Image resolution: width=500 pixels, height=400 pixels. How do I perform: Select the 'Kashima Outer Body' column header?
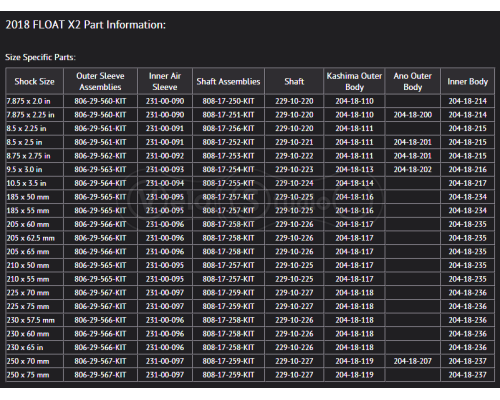354,81
